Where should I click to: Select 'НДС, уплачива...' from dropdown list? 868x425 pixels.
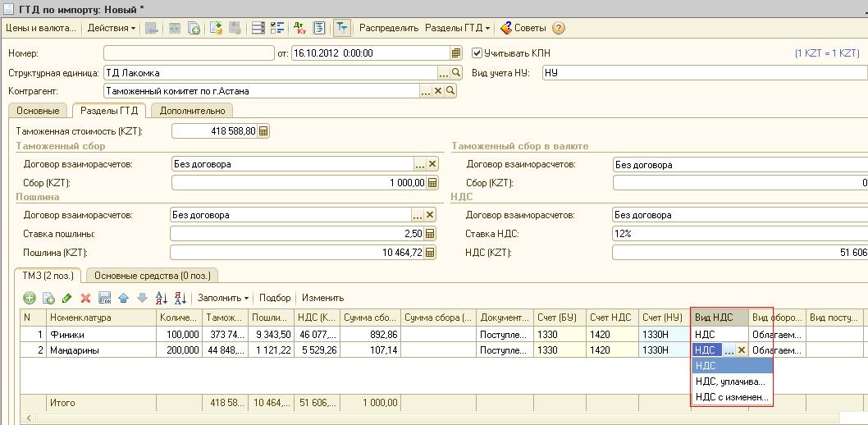(730, 382)
